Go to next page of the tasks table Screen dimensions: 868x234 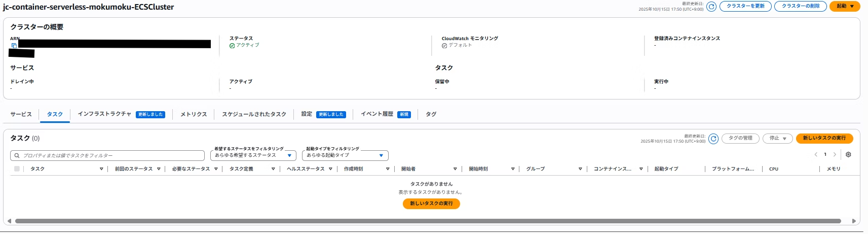[835, 154]
